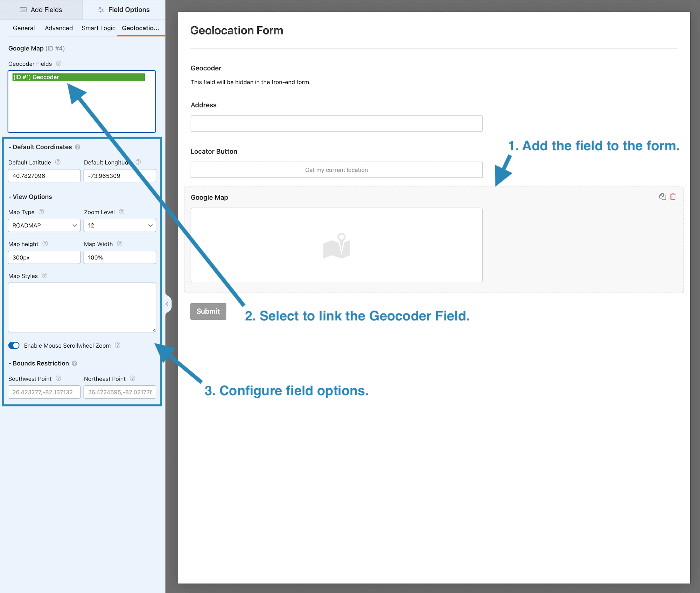Open help for Geocoder Fields
Image resolution: width=700 pixels, height=593 pixels.
59,63
